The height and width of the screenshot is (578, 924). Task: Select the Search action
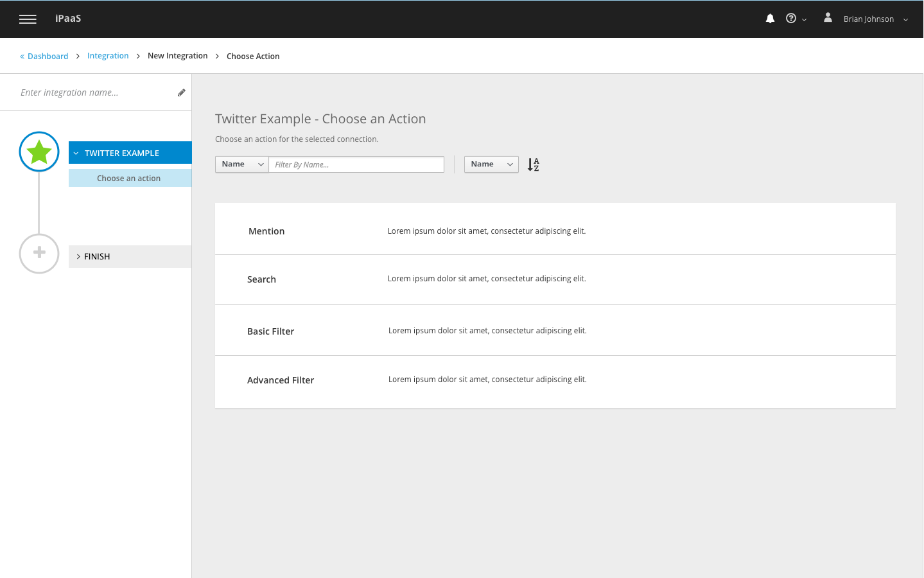pyautogui.click(x=555, y=280)
